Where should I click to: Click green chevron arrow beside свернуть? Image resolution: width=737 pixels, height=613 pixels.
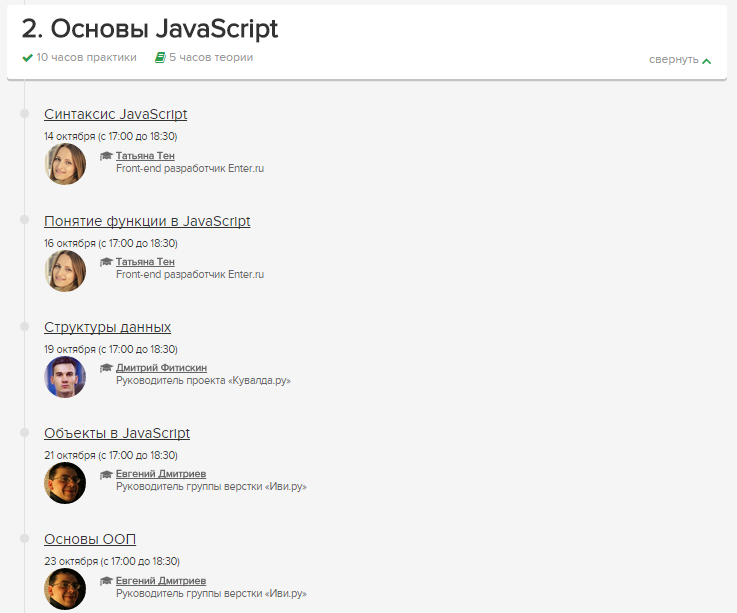point(707,61)
